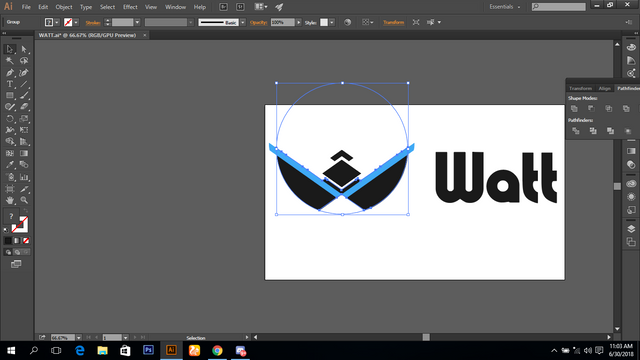Screen dimensions: 640x360
Task: Select the Lasso tool
Action: point(24,61)
